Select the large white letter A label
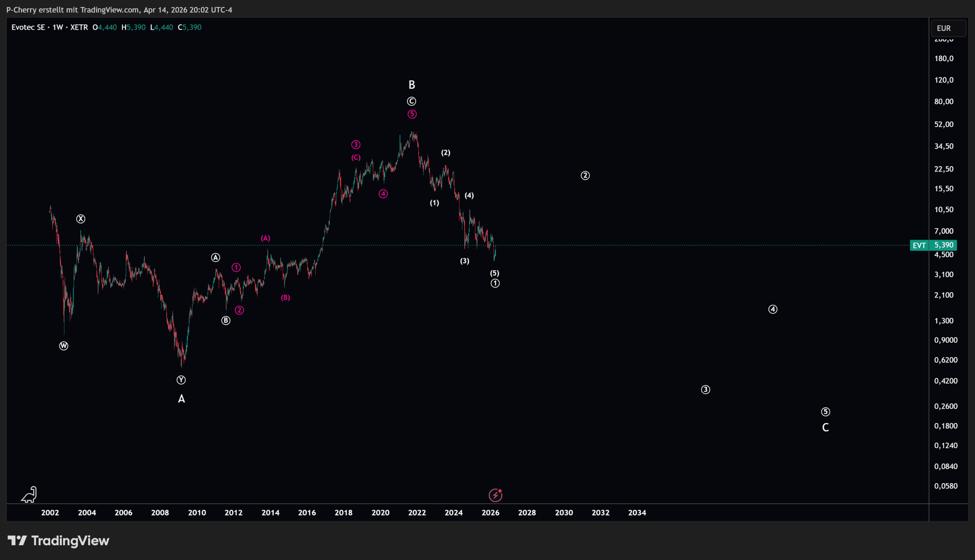Image resolution: width=975 pixels, height=560 pixels. [181, 399]
